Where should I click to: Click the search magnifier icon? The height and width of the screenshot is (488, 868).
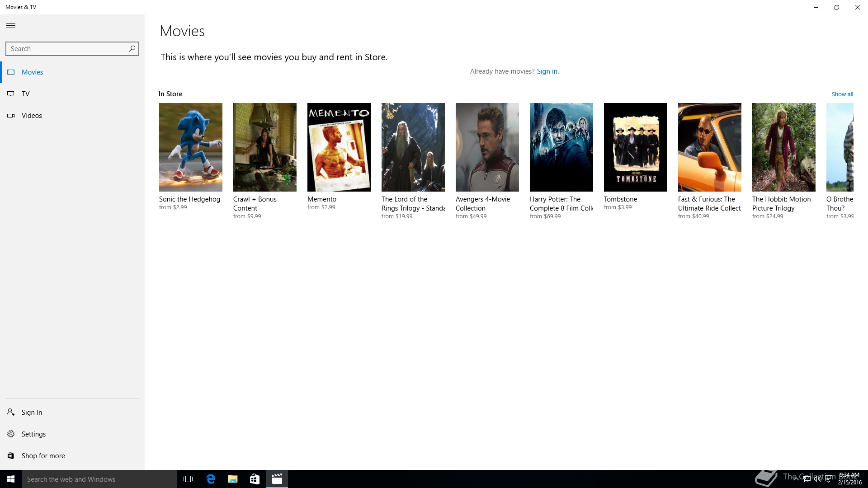coord(132,49)
